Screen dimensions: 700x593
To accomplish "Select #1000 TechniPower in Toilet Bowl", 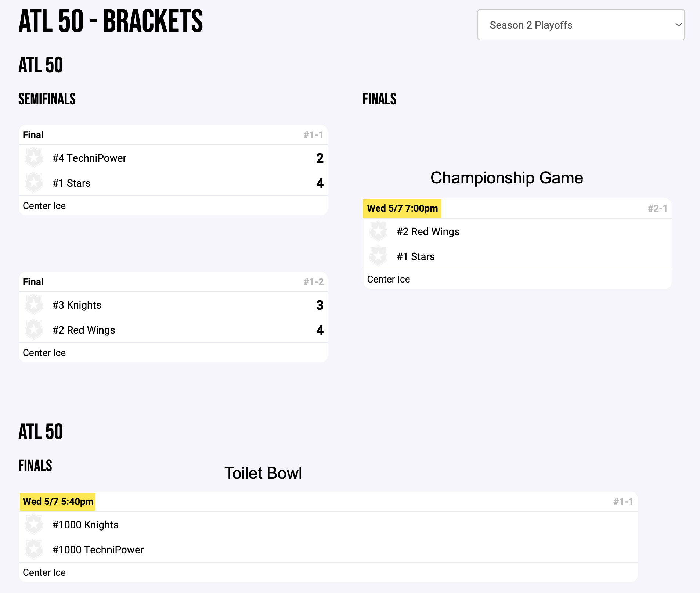I will pos(98,550).
